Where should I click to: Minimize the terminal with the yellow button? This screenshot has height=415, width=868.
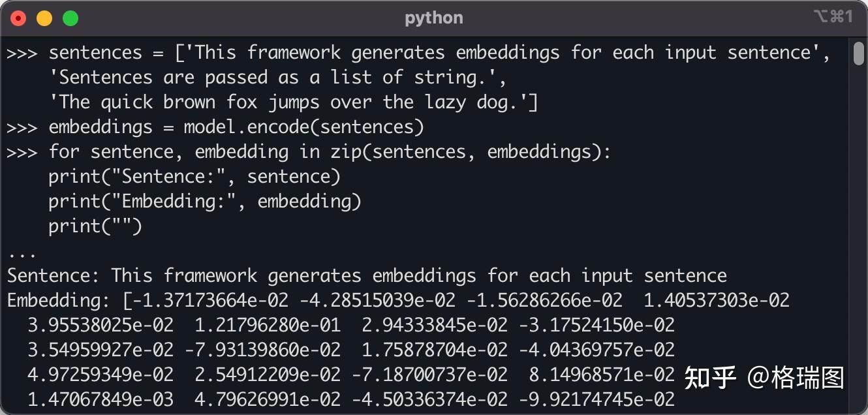44,18
